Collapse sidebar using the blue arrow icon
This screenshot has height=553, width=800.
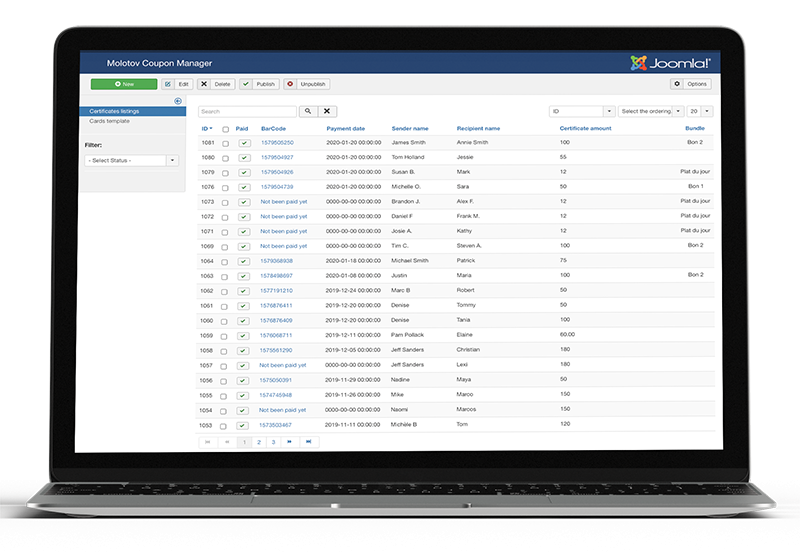tap(178, 101)
